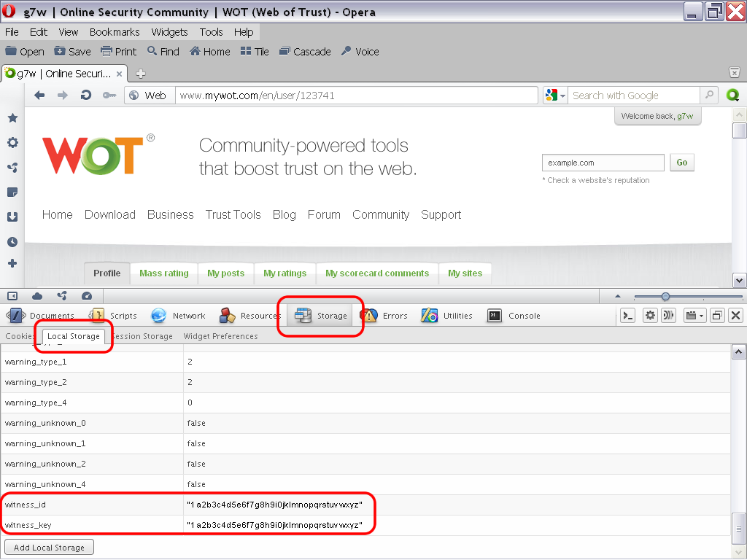Open the My ratings profile tab
The image size is (747, 560).
coord(285,273)
